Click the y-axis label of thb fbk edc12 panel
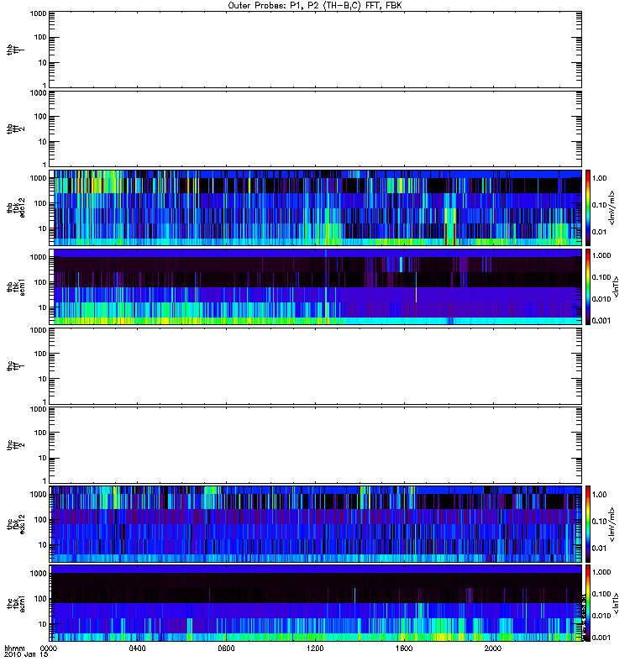This screenshot has width=630, height=672. click(16, 207)
